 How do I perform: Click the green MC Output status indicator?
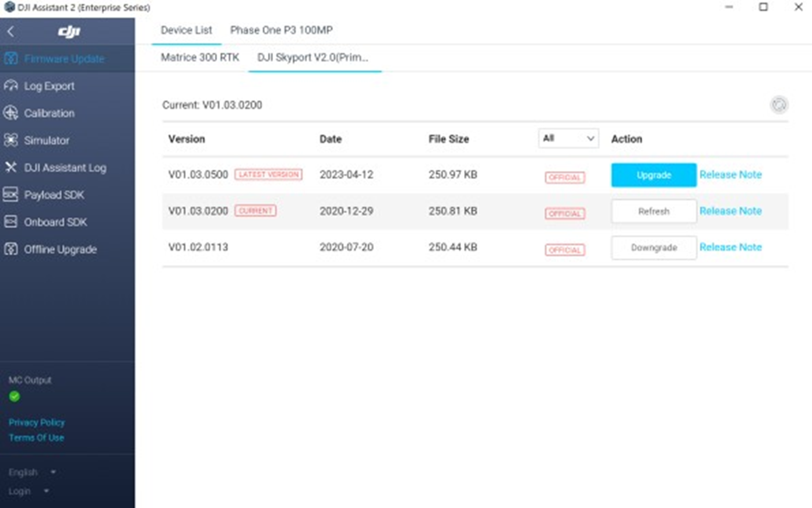tap(15, 396)
